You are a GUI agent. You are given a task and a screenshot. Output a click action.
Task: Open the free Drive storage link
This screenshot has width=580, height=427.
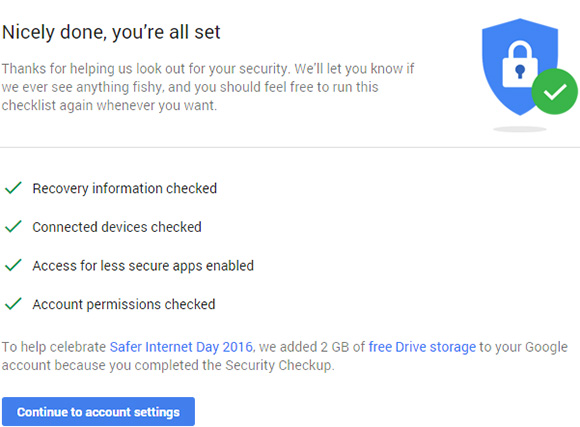(x=422, y=347)
